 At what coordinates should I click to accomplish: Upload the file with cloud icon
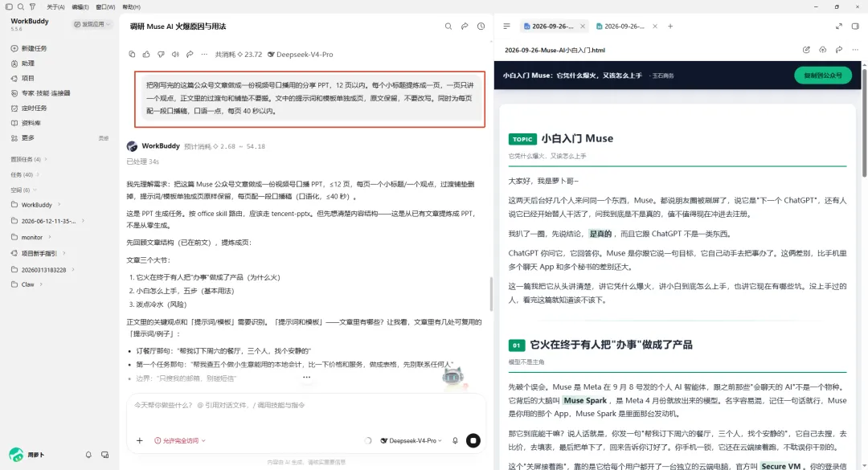pyautogui.click(x=823, y=50)
